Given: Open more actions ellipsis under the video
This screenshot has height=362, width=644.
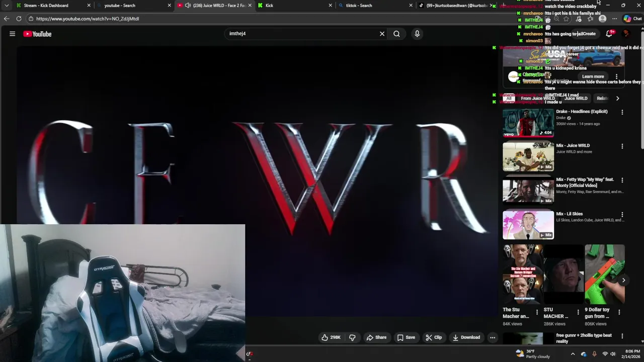Looking at the screenshot, I should 493,337.
